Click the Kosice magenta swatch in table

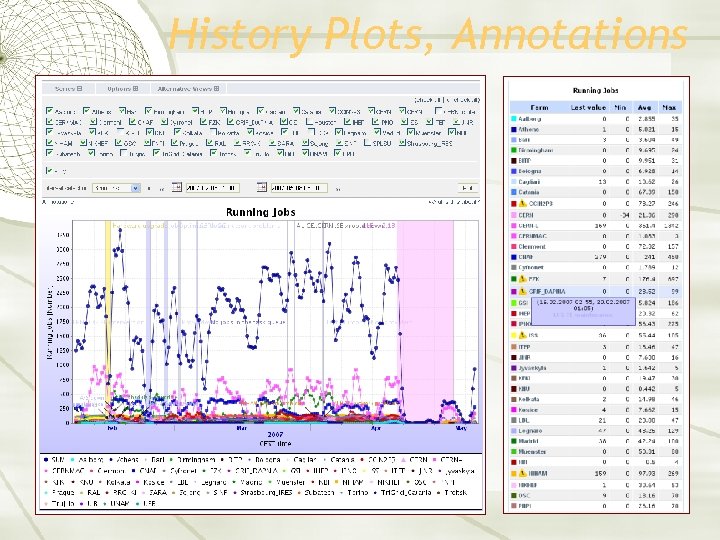(x=514, y=410)
